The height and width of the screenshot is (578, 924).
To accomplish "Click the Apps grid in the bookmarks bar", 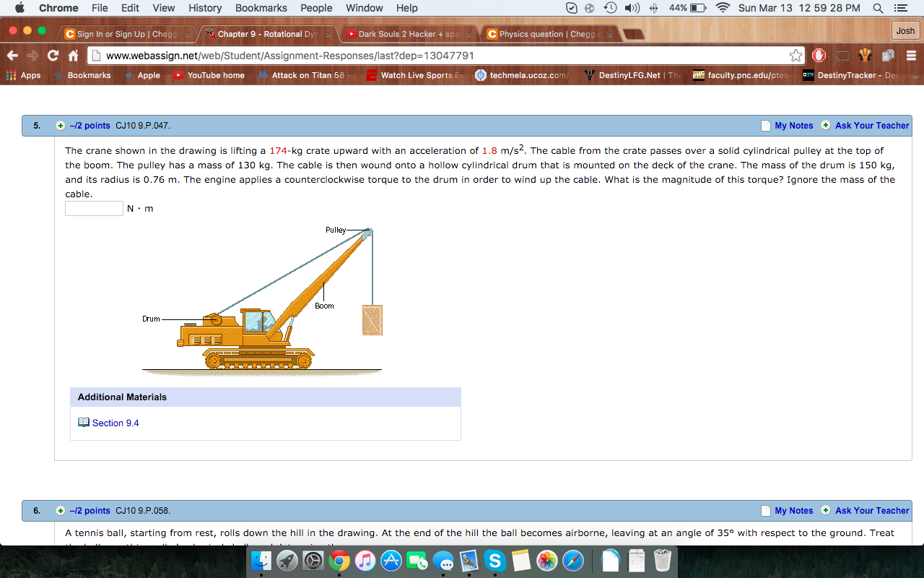I will [x=10, y=74].
